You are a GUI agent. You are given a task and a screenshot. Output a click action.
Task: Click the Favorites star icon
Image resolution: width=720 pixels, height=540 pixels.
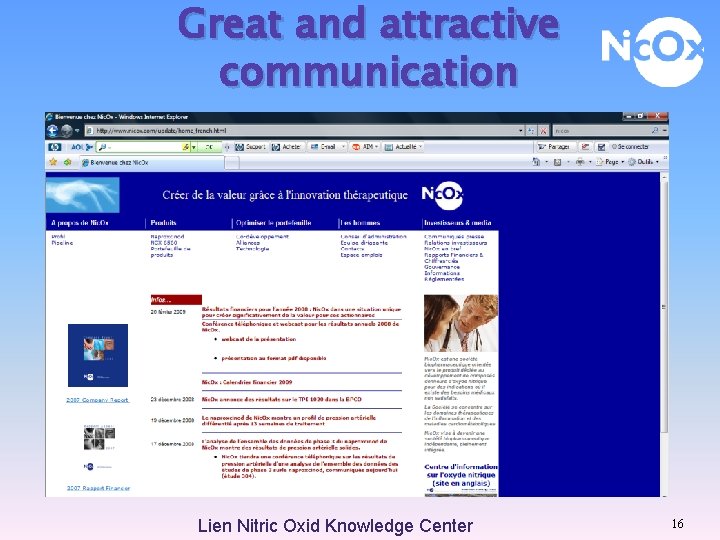tap(53, 162)
